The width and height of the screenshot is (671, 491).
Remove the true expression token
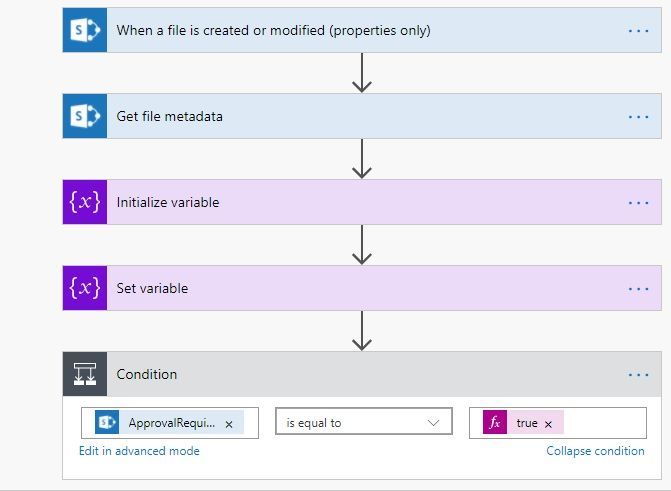pyautogui.click(x=548, y=424)
